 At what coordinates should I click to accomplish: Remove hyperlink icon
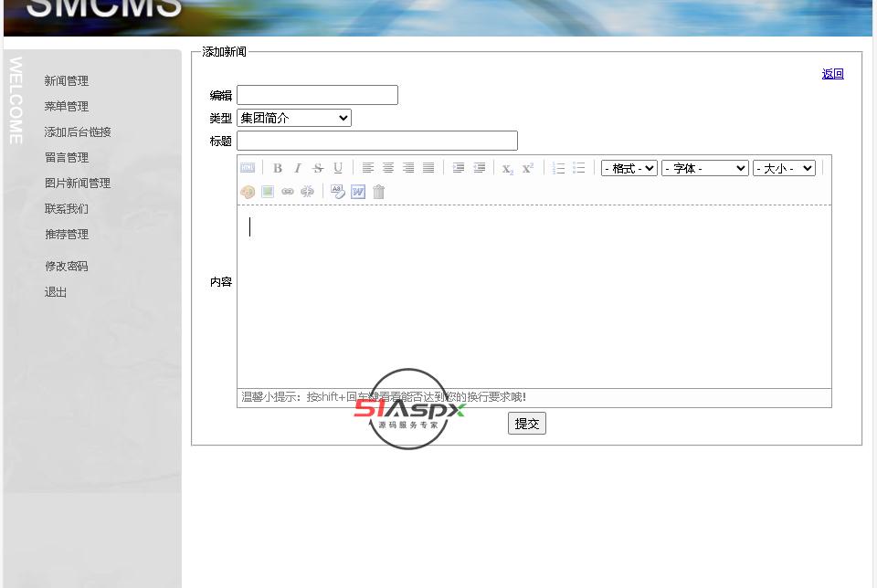tap(307, 192)
